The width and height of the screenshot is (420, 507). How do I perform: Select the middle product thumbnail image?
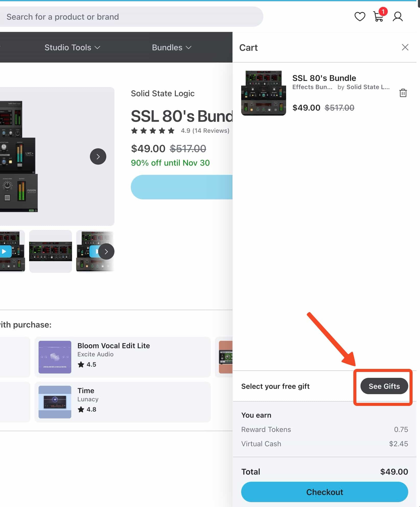[x=51, y=251]
